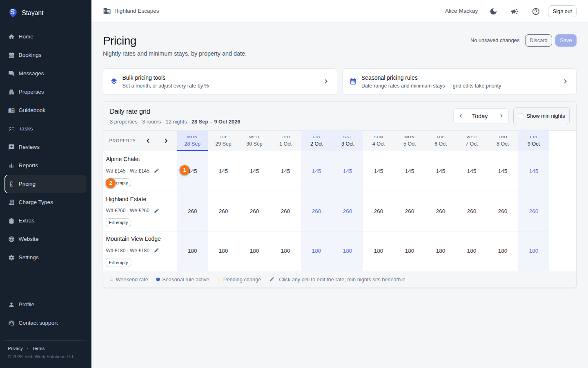Click the Tasks checklist icon

pyautogui.click(x=11, y=129)
